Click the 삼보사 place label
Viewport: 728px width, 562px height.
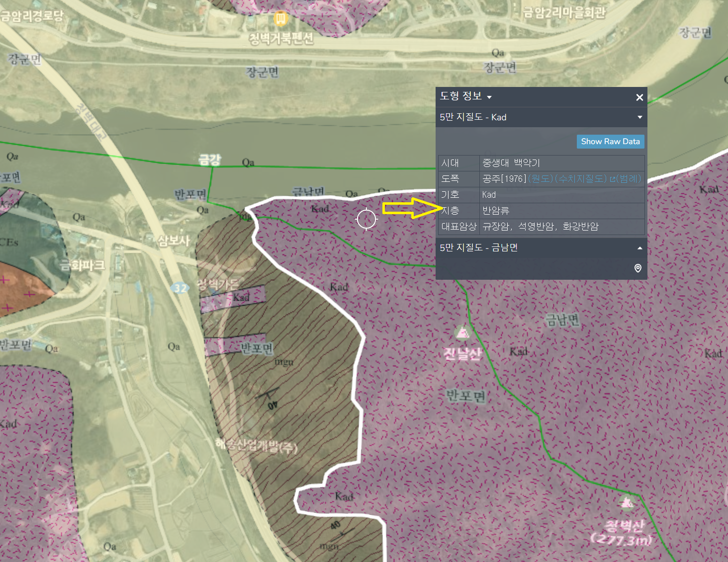[x=174, y=241]
